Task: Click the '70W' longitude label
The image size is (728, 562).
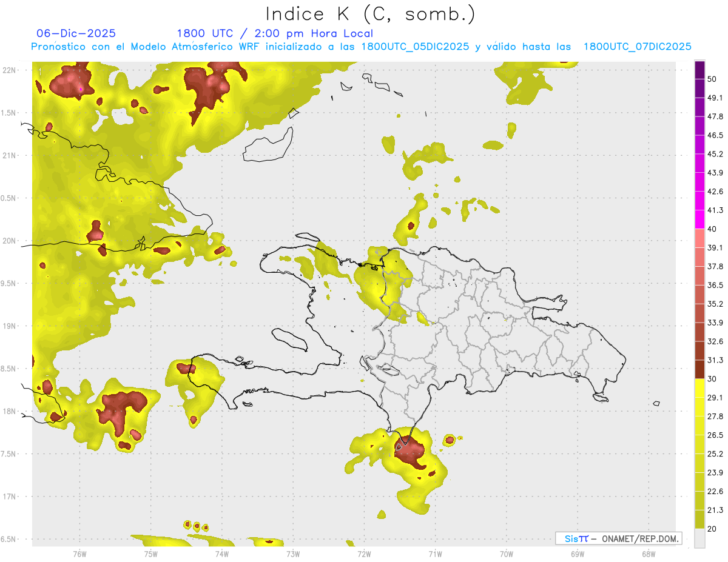Action: pos(506,554)
